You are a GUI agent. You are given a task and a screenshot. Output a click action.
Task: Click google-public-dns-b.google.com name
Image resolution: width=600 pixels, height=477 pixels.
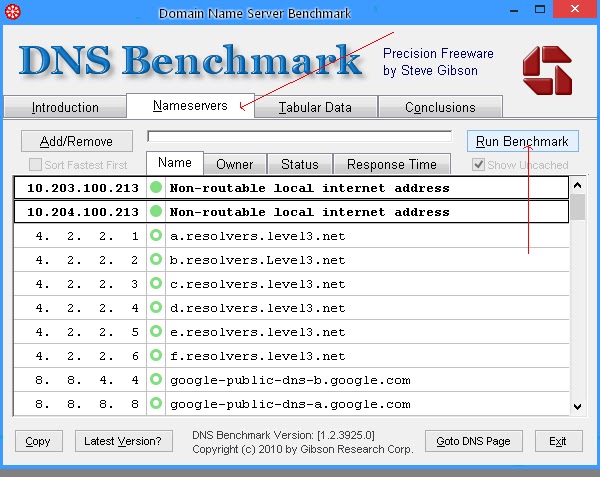pos(290,380)
